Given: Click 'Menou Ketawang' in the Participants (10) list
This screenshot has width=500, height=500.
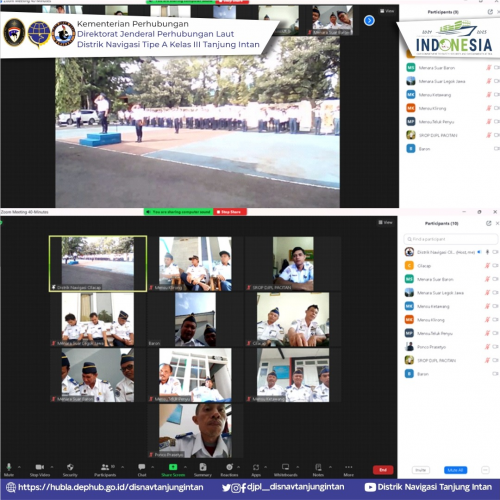Looking at the screenshot, I should coord(433,306).
